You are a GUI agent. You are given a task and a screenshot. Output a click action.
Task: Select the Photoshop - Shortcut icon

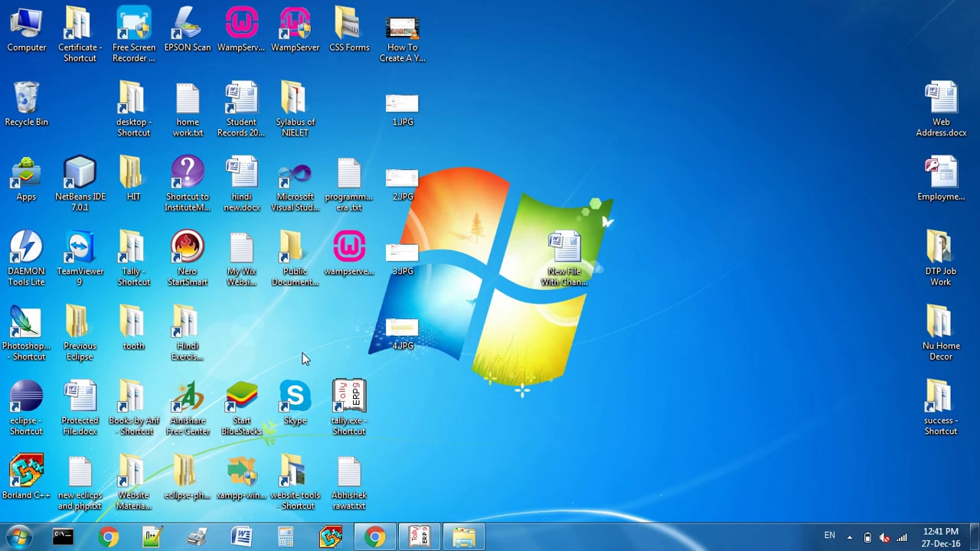pyautogui.click(x=26, y=334)
